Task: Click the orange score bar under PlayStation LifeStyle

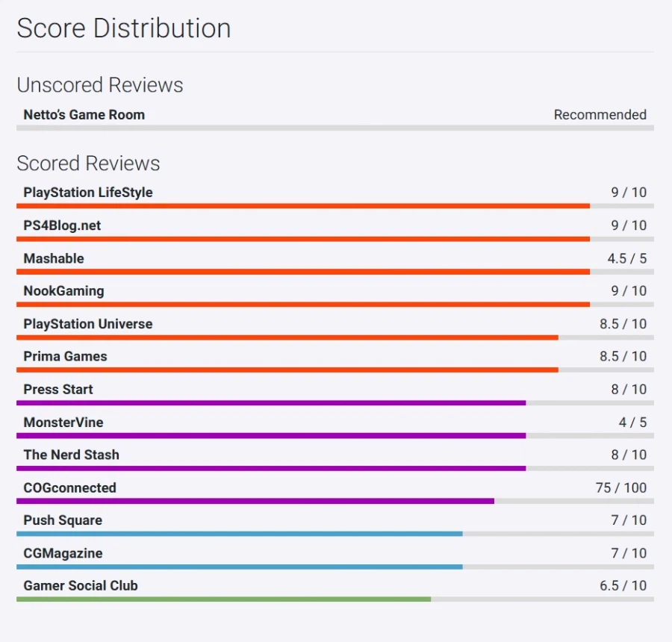Action: [x=302, y=206]
